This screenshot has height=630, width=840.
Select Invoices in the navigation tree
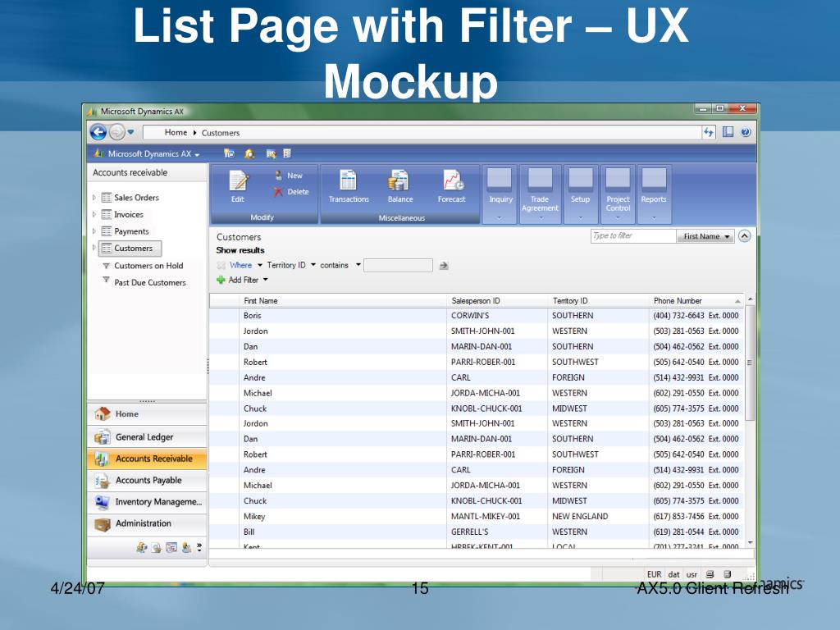pyautogui.click(x=129, y=214)
